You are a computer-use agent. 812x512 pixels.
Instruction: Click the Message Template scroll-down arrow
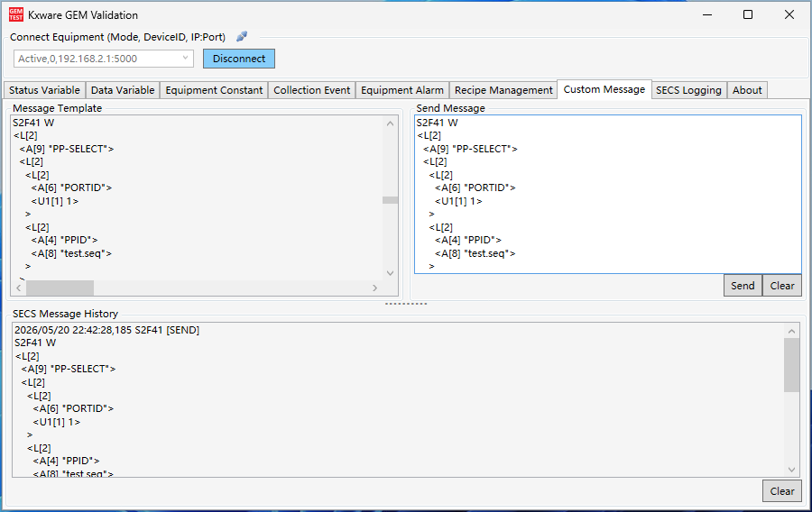pyautogui.click(x=391, y=273)
